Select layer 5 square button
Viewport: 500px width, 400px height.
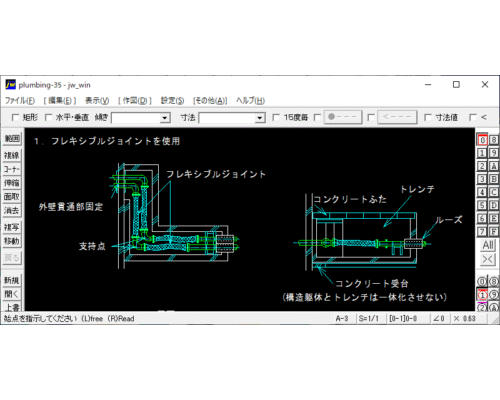(482, 205)
